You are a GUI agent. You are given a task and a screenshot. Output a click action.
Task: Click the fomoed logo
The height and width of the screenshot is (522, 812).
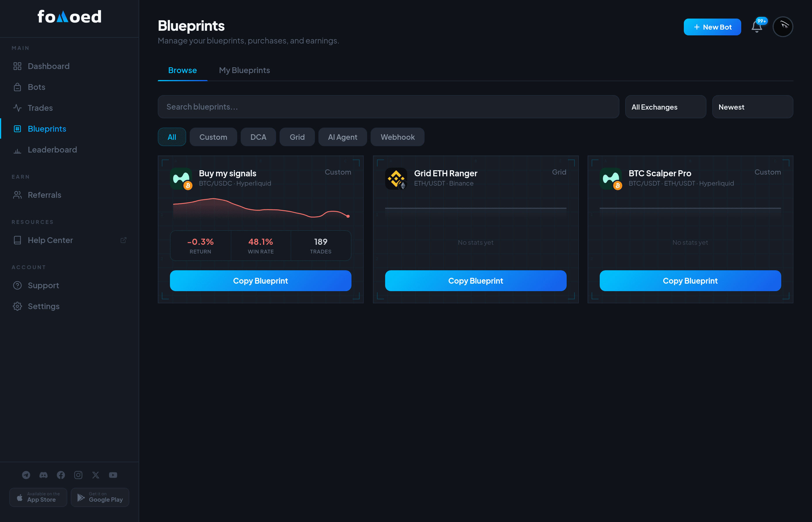pos(69,17)
